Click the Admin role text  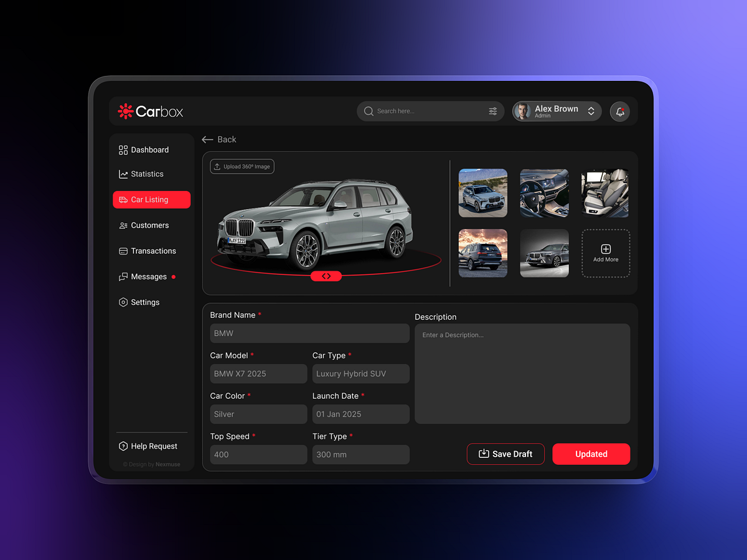[543, 116]
